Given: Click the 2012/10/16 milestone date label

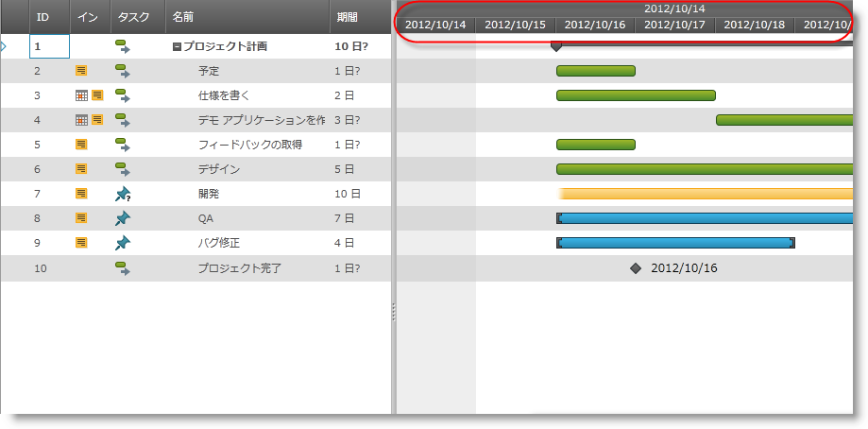Looking at the screenshot, I should pos(684,268).
